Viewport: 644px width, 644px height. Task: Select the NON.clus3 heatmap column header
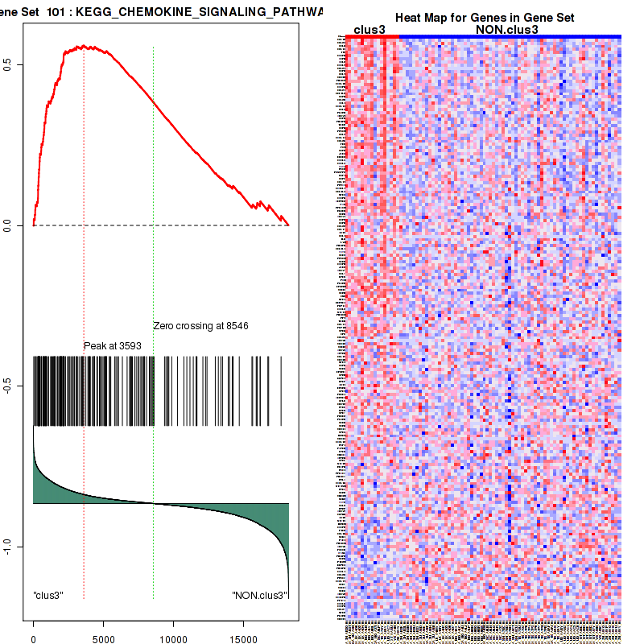pos(506,30)
